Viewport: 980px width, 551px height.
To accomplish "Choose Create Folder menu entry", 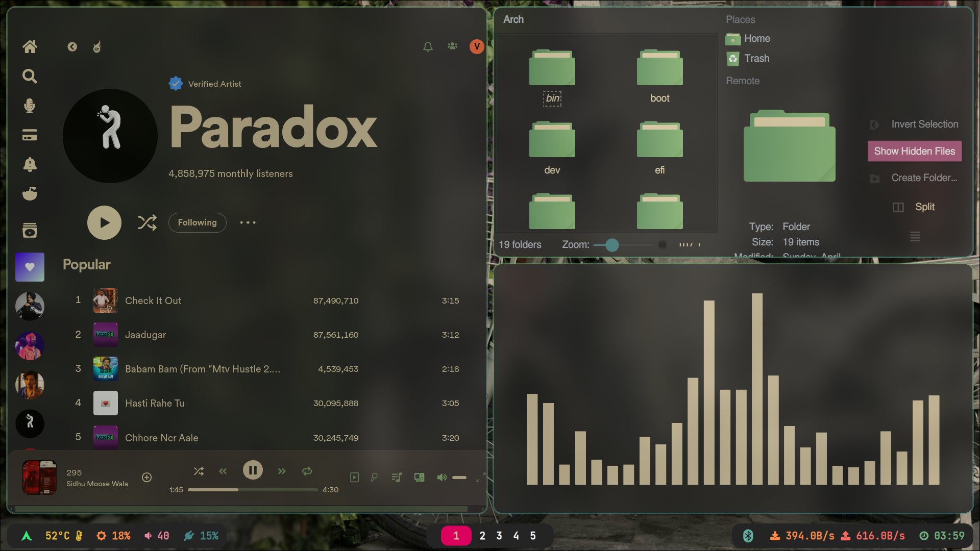I will (914, 178).
